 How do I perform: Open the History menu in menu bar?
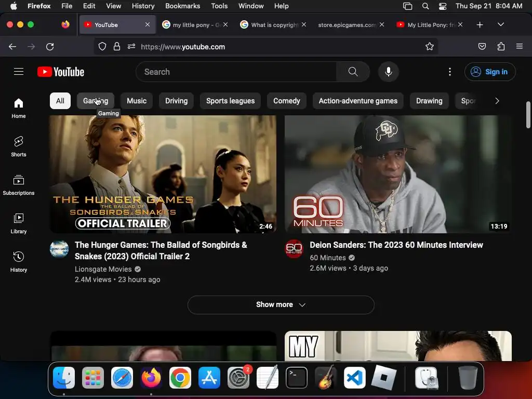point(143,6)
